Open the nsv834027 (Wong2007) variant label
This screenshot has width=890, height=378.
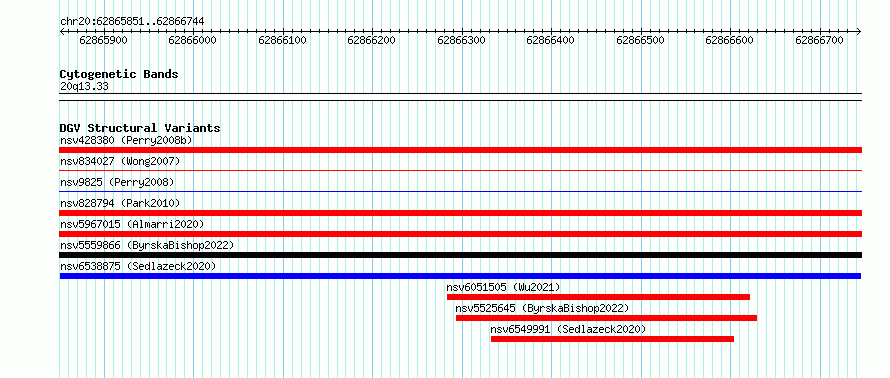click(120, 161)
